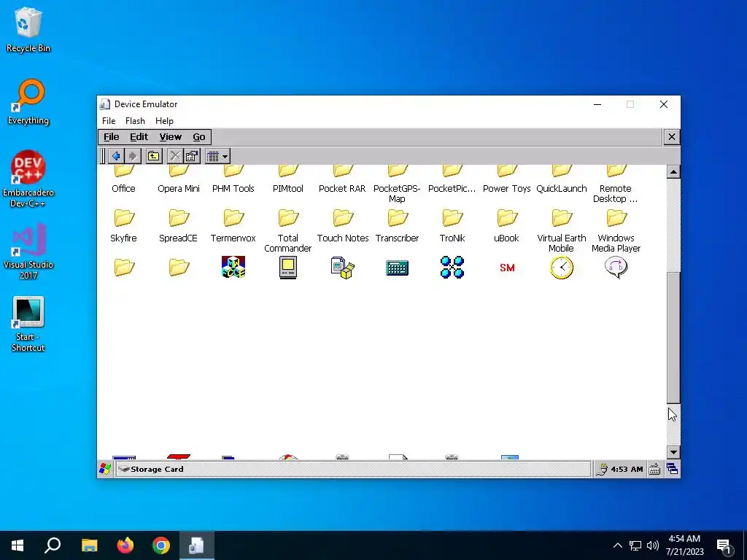747x560 pixels.
Task: Select the Remote Desktop ... folder label
Action: pos(616,194)
